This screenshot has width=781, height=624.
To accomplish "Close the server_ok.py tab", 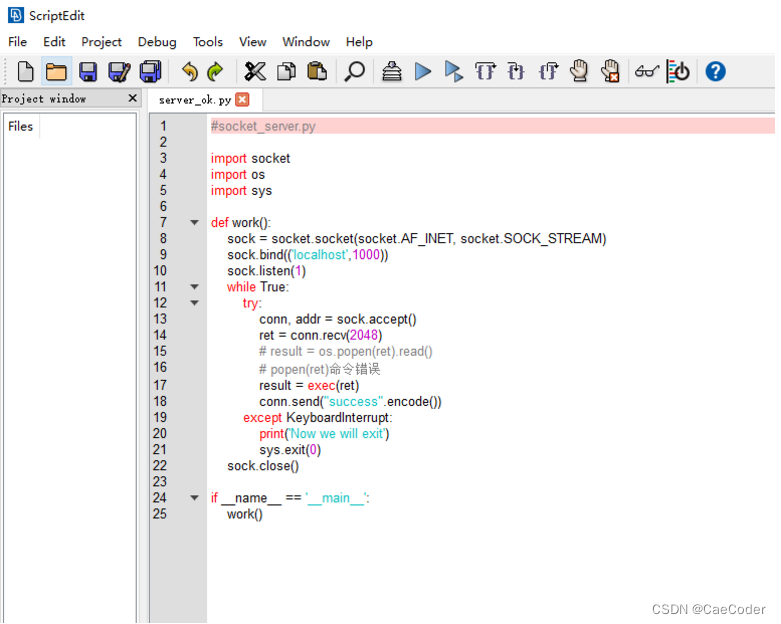I will tap(242, 99).
